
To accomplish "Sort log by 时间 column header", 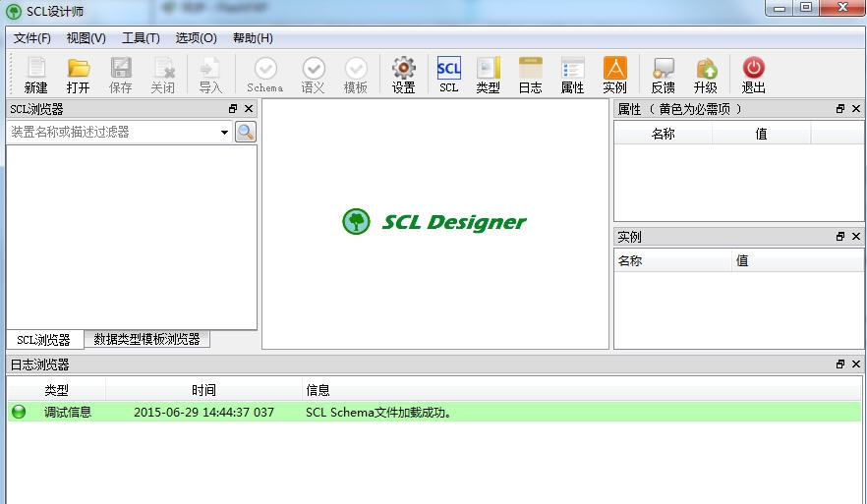I will tap(203, 390).
